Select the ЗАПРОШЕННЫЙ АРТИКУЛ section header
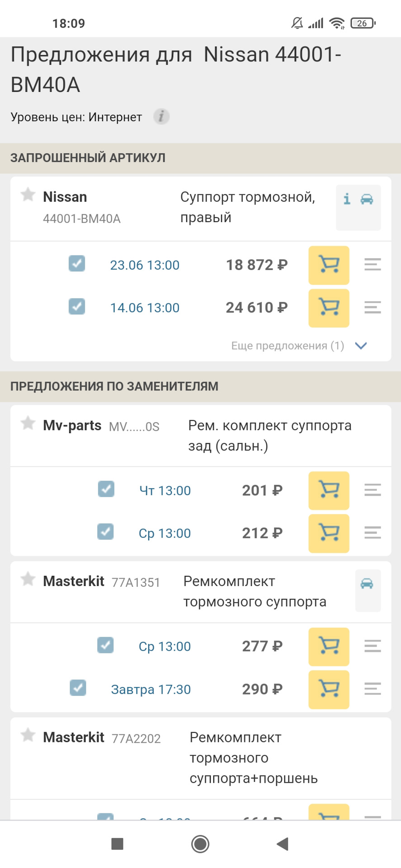This screenshot has width=401, height=868. 88,157
